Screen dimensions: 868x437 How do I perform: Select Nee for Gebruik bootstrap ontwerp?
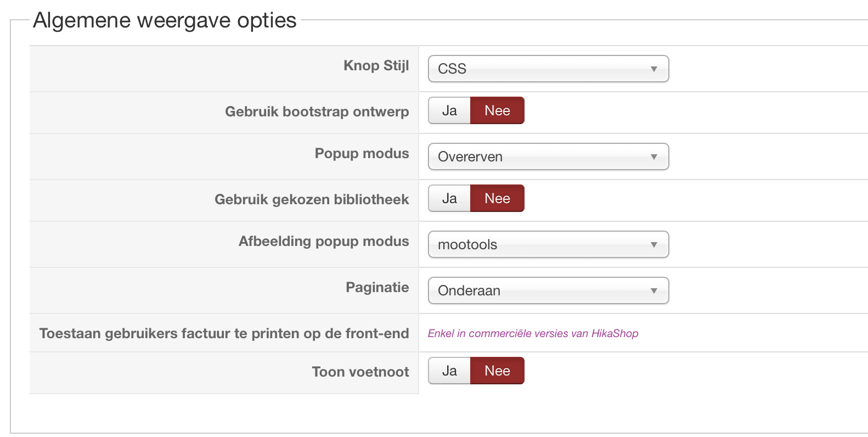pos(497,111)
